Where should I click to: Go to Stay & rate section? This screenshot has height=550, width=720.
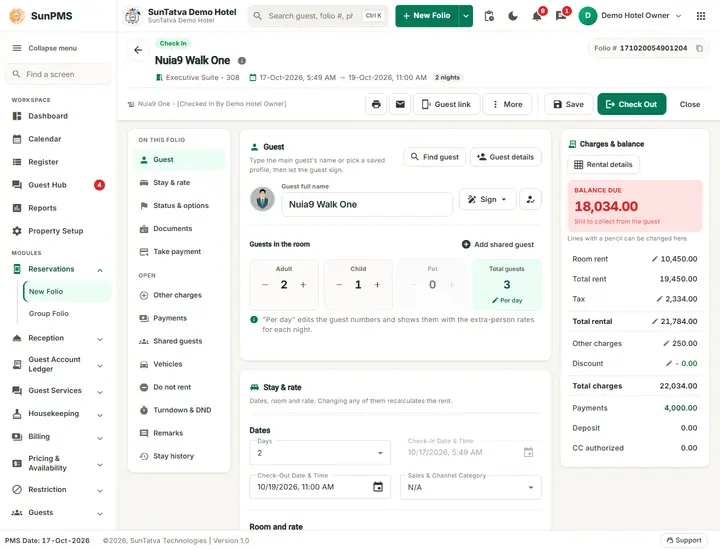click(179, 182)
